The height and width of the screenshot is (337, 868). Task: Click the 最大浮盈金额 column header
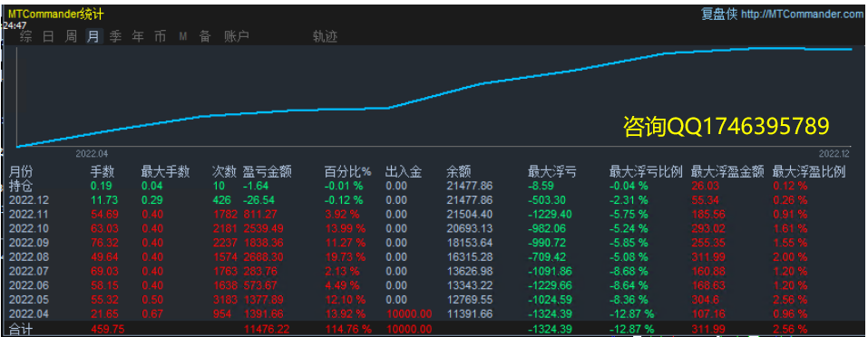(728, 172)
